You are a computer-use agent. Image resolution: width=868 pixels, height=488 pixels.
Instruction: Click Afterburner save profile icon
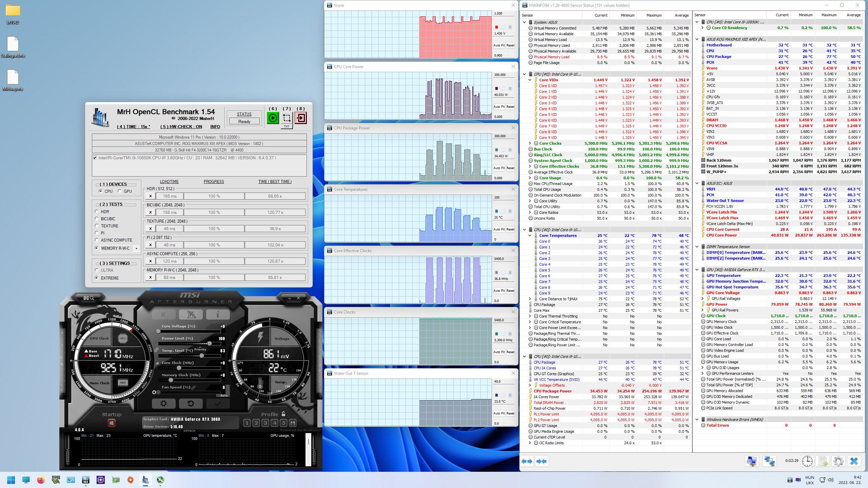[x=293, y=423]
